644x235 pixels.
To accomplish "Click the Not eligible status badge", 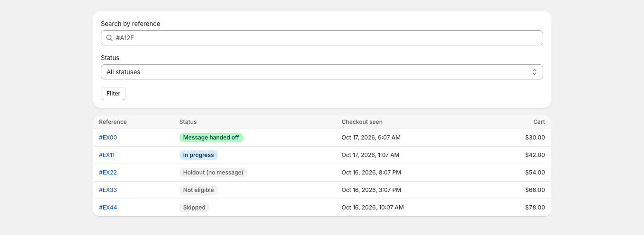I will [x=198, y=190].
